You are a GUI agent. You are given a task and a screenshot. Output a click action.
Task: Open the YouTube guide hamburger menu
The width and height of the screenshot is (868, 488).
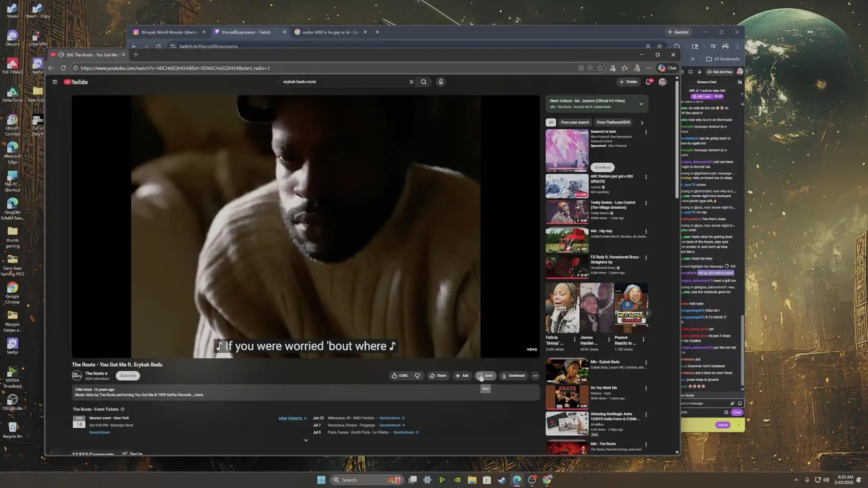(55, 82)
